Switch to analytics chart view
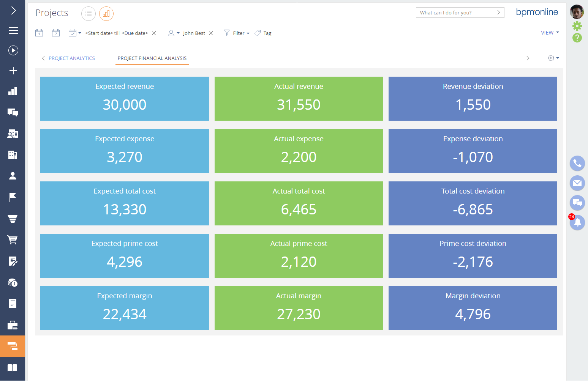Viewport: 588px width, 381px height. pos(106,14)
